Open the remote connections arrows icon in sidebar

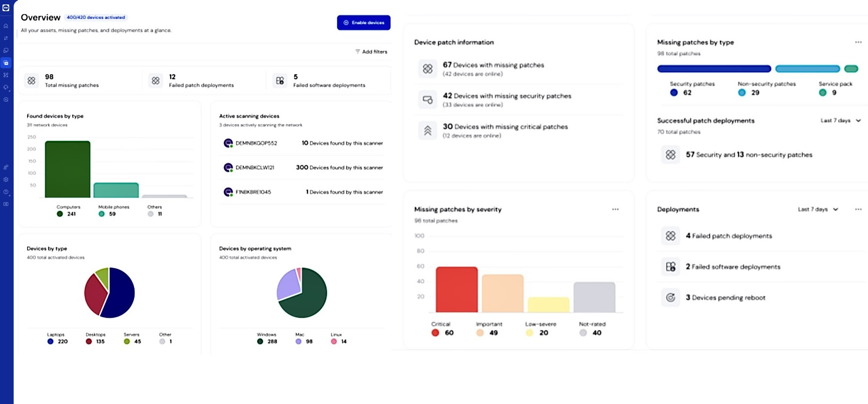tap(6, 38)
